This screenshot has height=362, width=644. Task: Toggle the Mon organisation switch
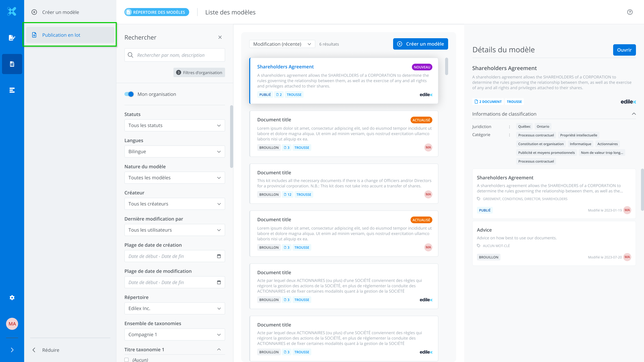click(x=129, y=94)
